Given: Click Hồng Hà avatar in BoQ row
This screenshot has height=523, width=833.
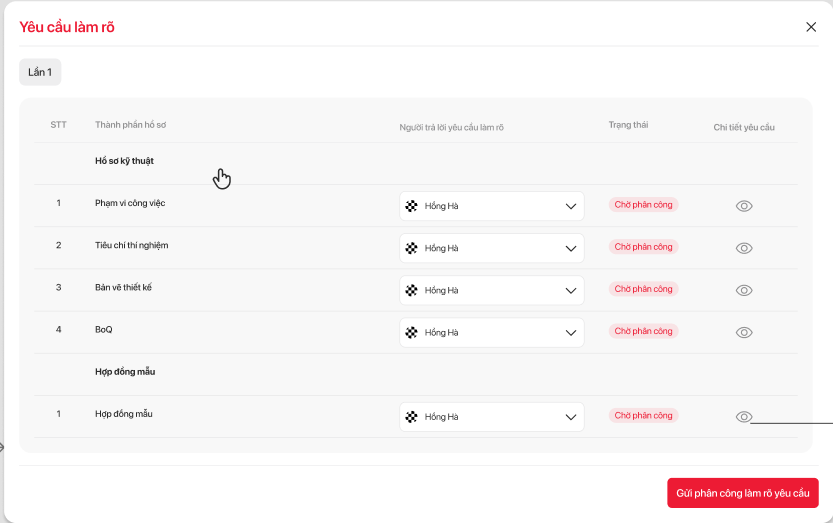Looking at the screenshot, I should [411, 332].
